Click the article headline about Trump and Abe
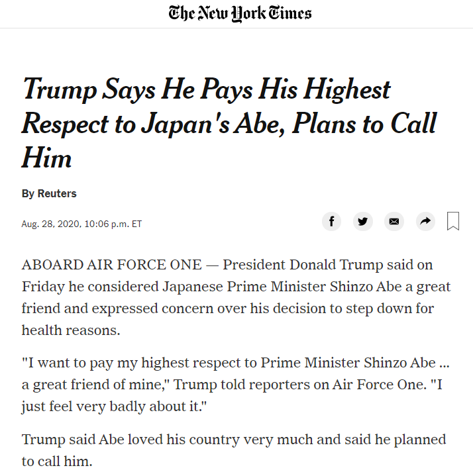Viewport: 473px width, 476px height. [229, 123]
